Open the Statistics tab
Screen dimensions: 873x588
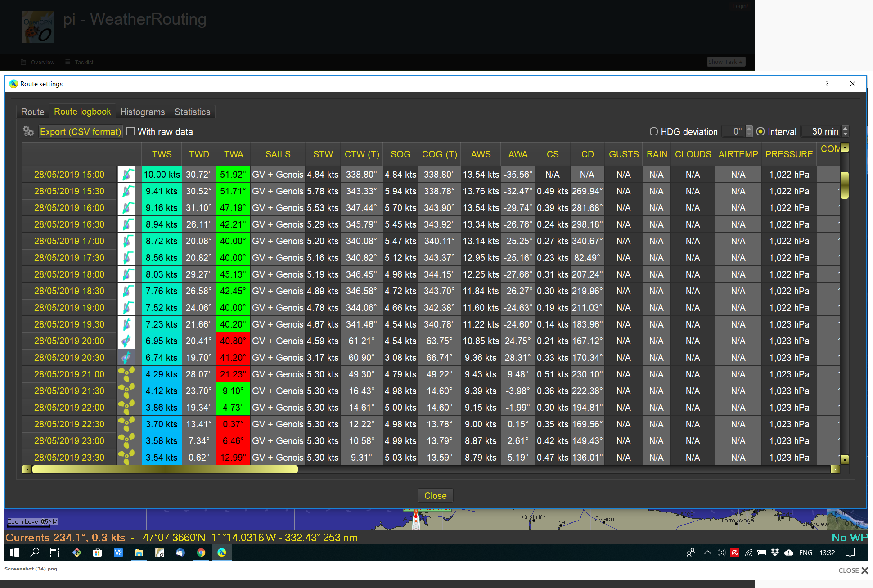tap(192, 112)
